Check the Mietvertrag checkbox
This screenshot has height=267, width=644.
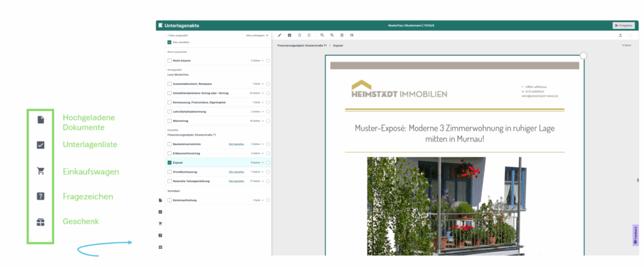(x=169, y=120)
